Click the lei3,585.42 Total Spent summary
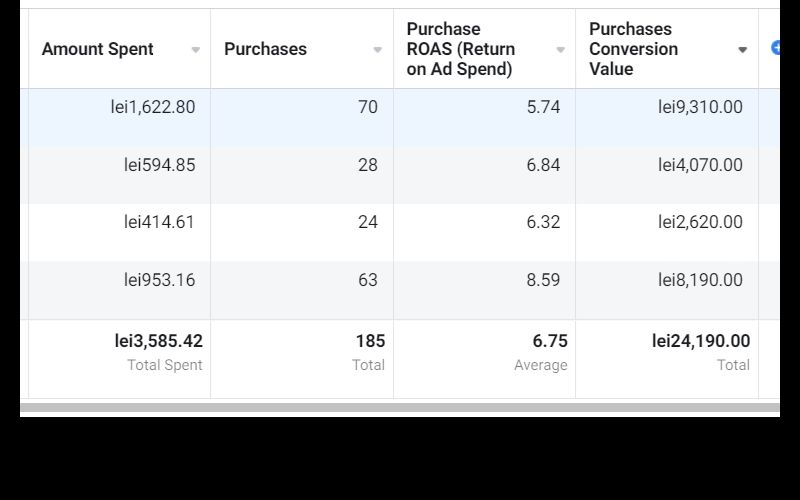This screenshot has width=800, height=500. pyautogui.click(x=158, y=342)
